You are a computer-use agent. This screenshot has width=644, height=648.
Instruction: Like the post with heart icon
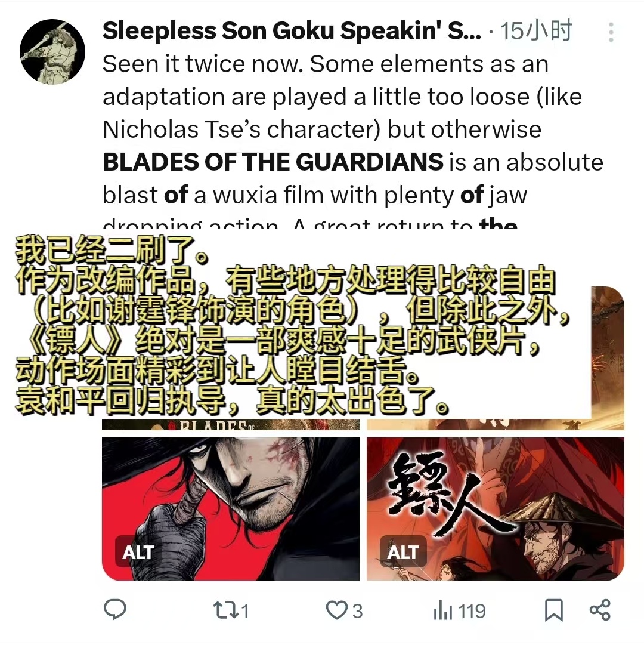coord(337,610)
